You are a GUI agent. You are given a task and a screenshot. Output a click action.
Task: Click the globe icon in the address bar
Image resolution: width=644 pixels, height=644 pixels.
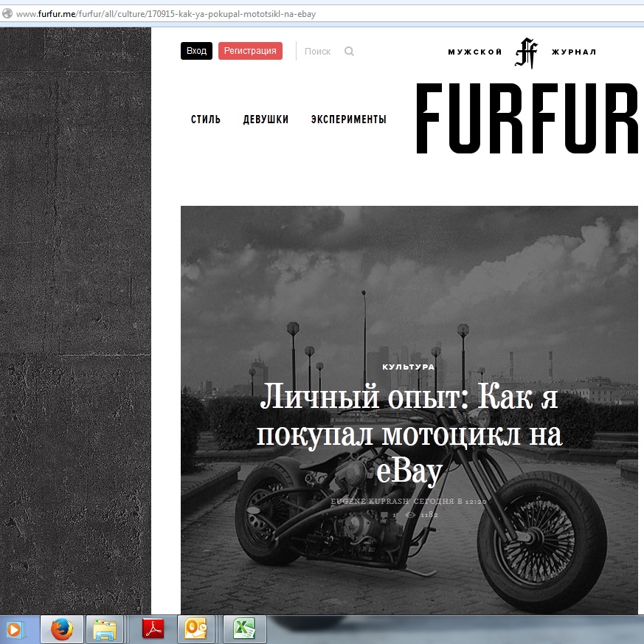click(x=7, y=13)
